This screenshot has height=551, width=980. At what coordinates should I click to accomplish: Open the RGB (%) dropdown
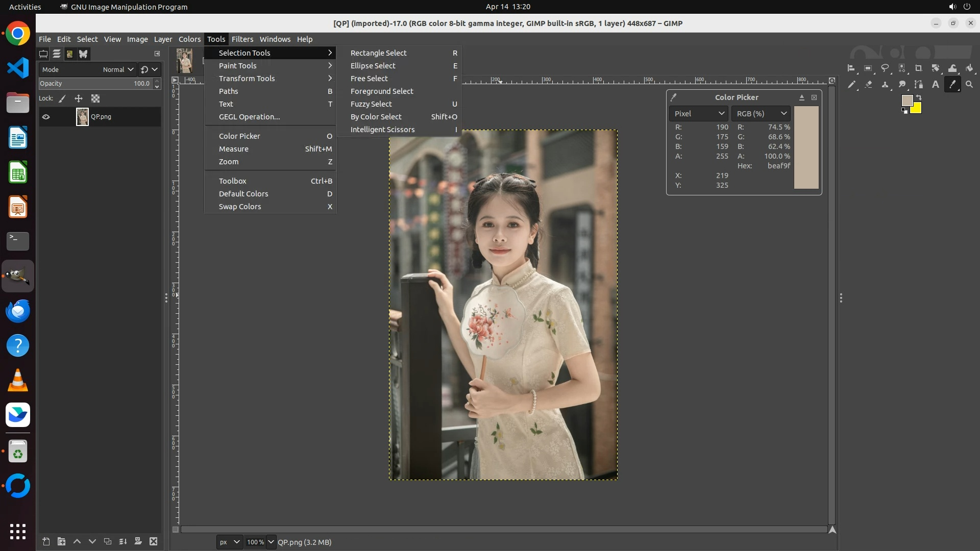(761, 113)
